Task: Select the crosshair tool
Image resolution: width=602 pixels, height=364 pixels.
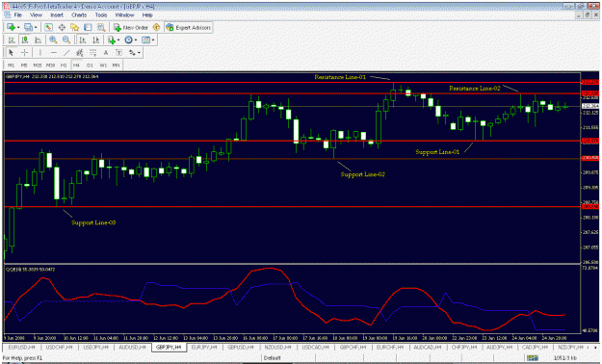Action: click(25, 53)
